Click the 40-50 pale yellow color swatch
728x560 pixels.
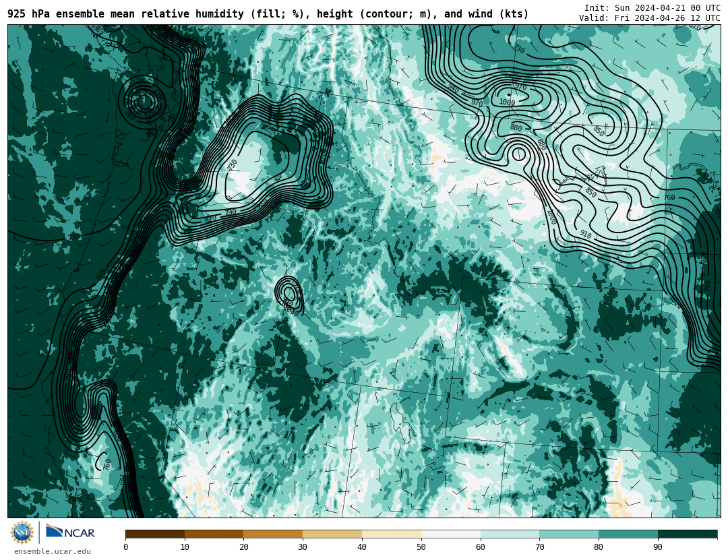pyautogui.click(x=392, y=534)
